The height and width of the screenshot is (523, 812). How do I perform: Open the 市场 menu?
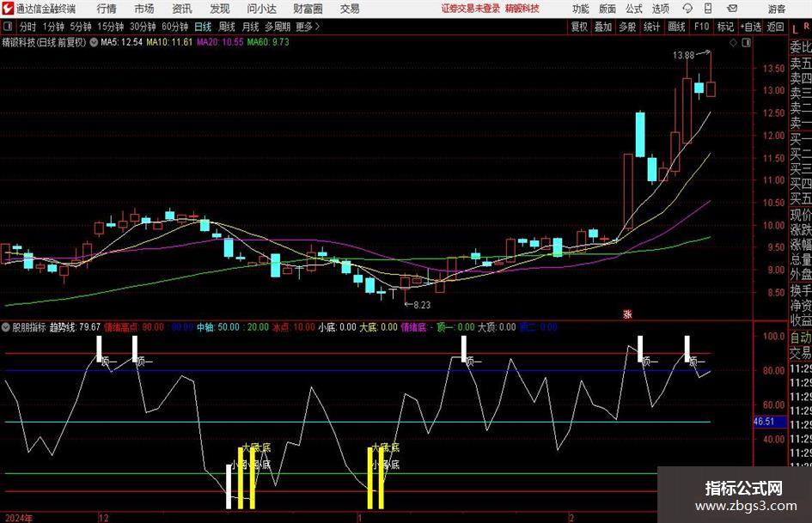(144, 9)
